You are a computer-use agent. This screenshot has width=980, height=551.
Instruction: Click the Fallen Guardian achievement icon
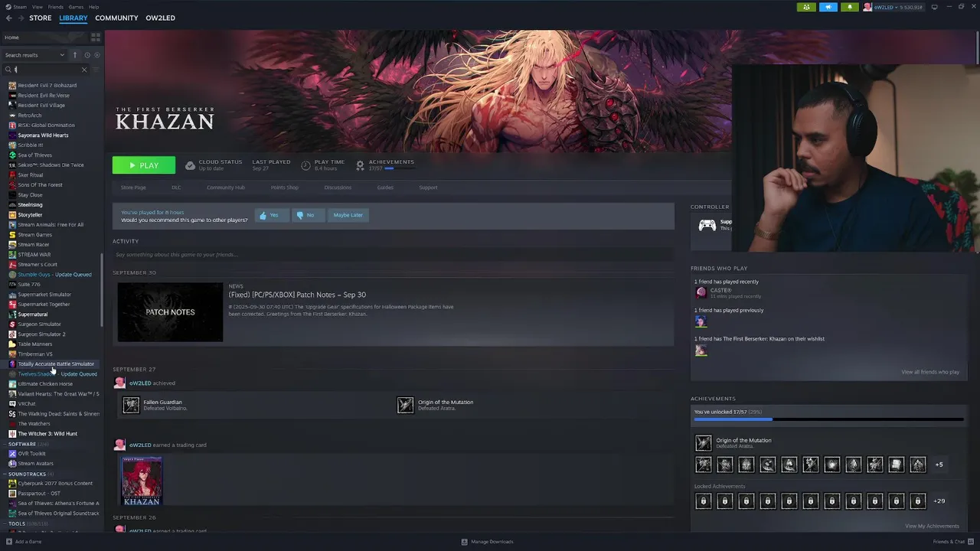(131, 405)
